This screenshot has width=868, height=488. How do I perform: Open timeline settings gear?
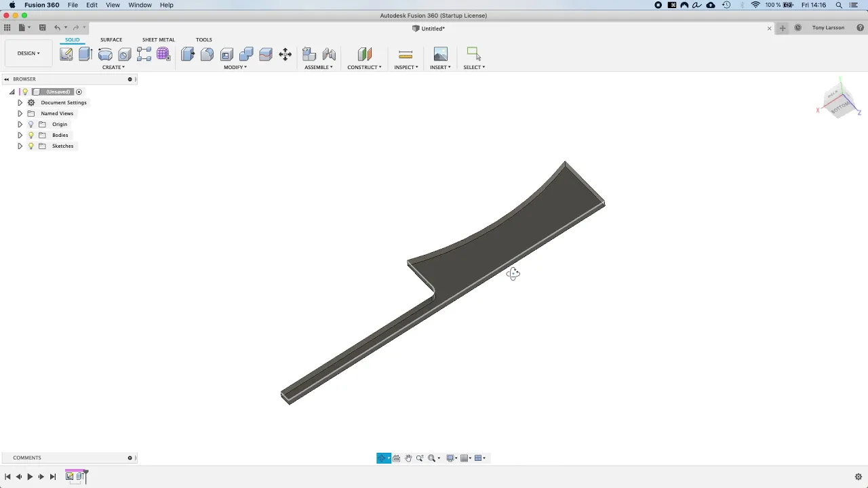(858, 476)
